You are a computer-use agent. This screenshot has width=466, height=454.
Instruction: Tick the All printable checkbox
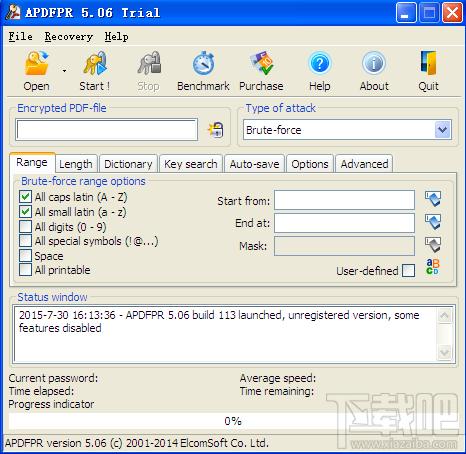point(25,269)
